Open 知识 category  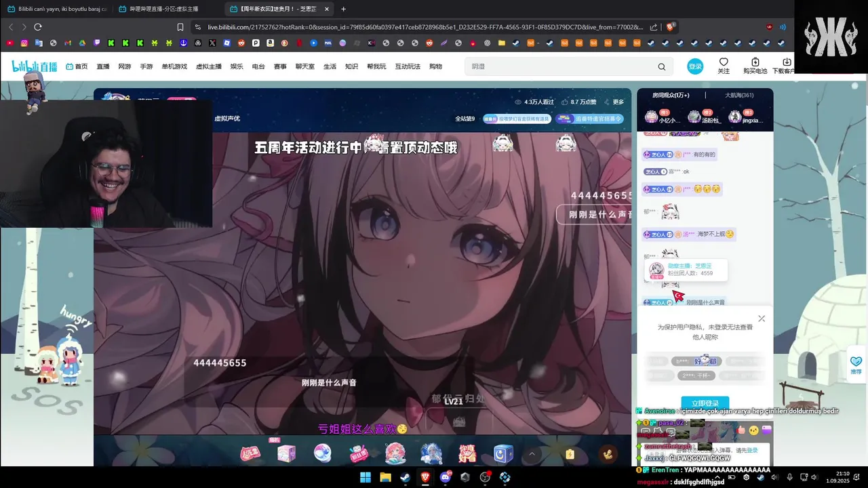351,66
